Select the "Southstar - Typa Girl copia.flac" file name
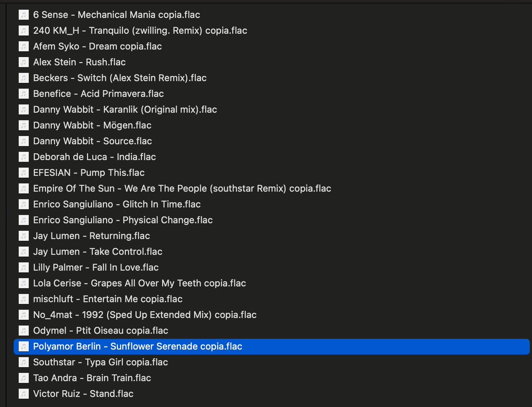 tap(101, 362)
